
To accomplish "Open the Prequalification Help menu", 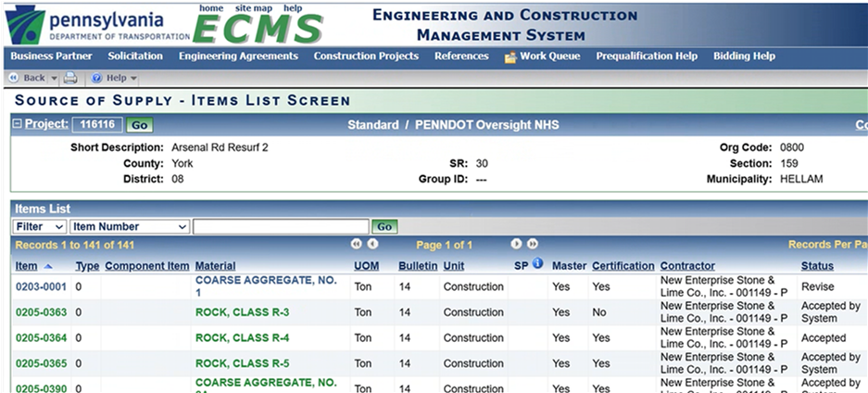I will pyautogui.click(x=647, y=56).
